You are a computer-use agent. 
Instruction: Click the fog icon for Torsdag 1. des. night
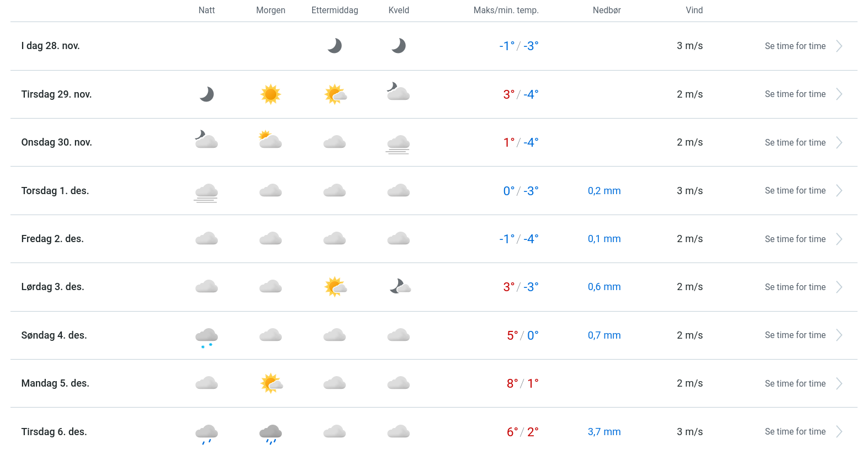pyautogui.click(x=207, y=192)
